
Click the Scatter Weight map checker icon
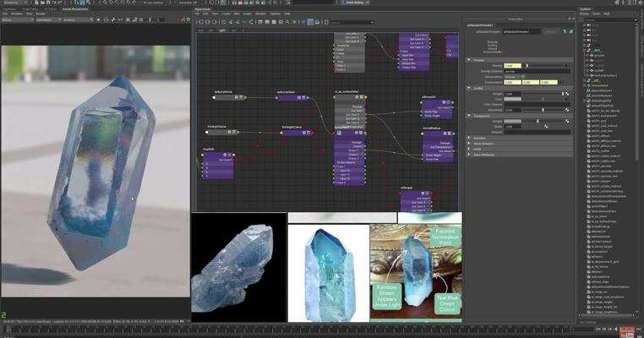(567, 94)
